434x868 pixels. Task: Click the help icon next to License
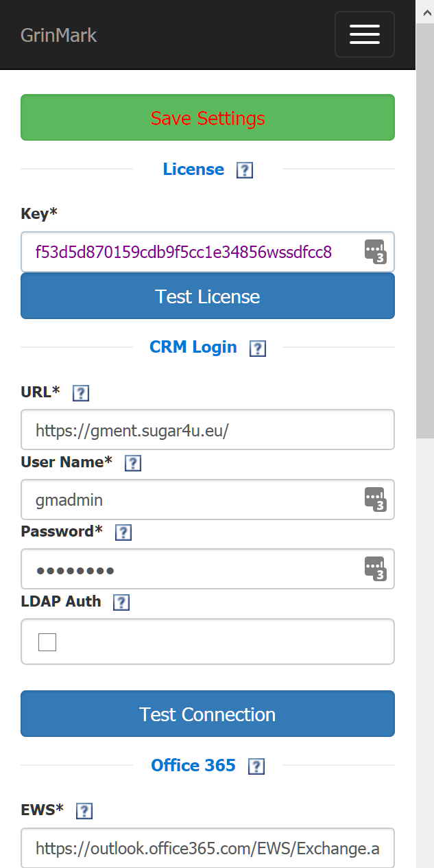pos(245,170)
